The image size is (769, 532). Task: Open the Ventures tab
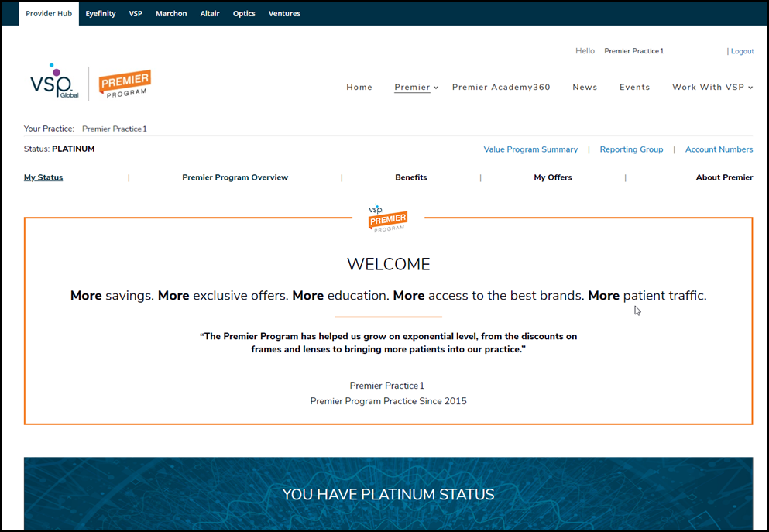click(x=284, y=13)
